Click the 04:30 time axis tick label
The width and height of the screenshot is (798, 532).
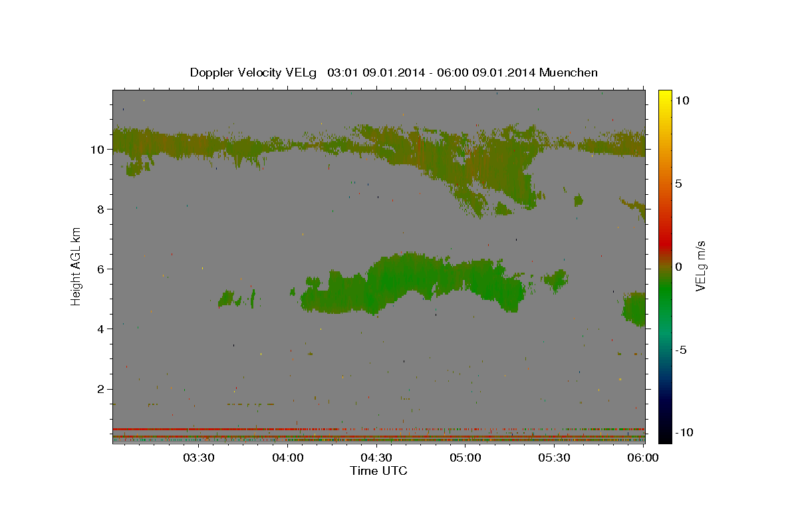coord(376,458)
